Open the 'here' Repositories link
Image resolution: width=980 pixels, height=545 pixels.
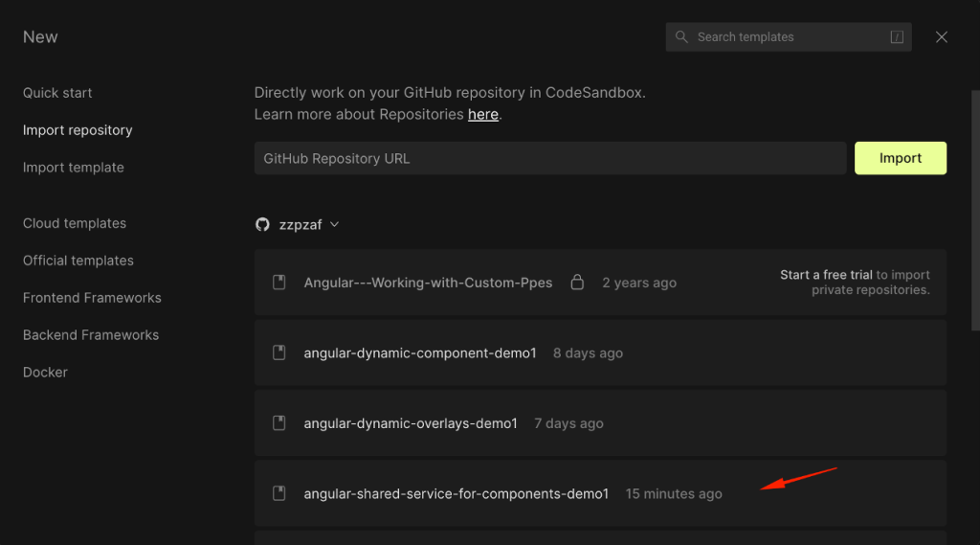click(483, 115)
